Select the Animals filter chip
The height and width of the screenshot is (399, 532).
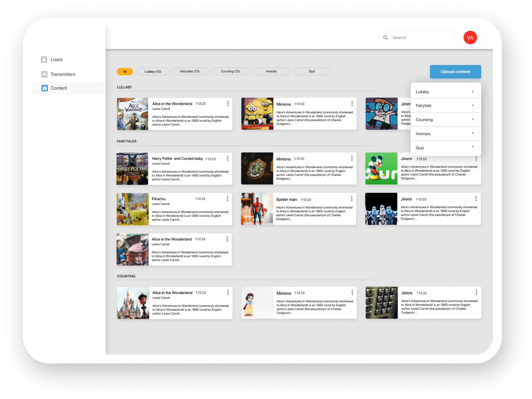[271, 71]
